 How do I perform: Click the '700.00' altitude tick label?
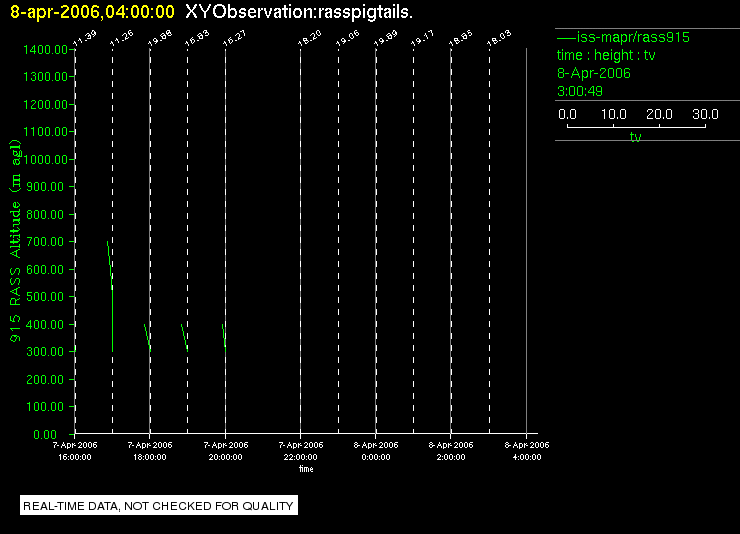(x=45, y=242)
